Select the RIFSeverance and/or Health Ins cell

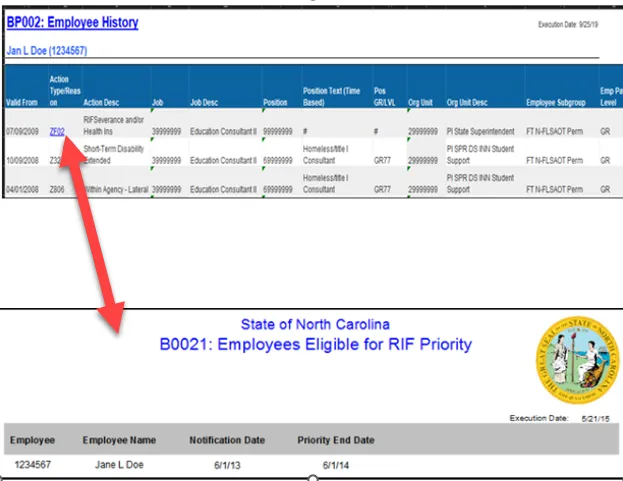(x=113, y=126)
